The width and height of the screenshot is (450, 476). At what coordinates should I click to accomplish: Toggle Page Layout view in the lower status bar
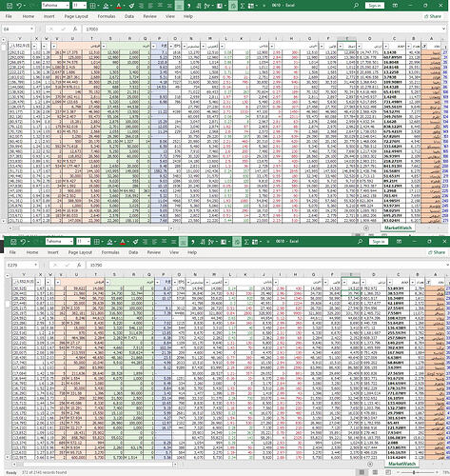click(375, 472)
